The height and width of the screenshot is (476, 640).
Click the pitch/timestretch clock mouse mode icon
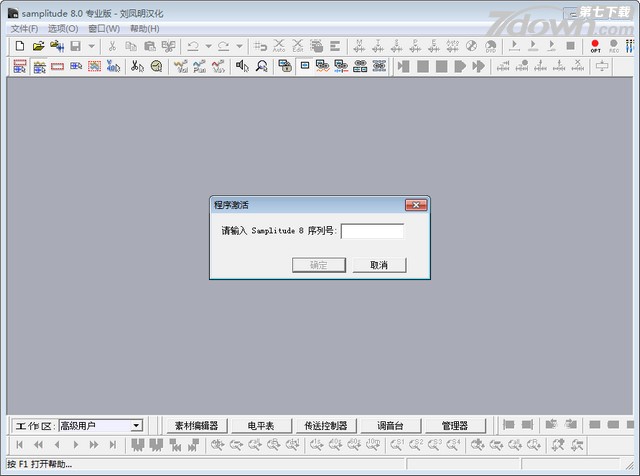coord(156,66)
